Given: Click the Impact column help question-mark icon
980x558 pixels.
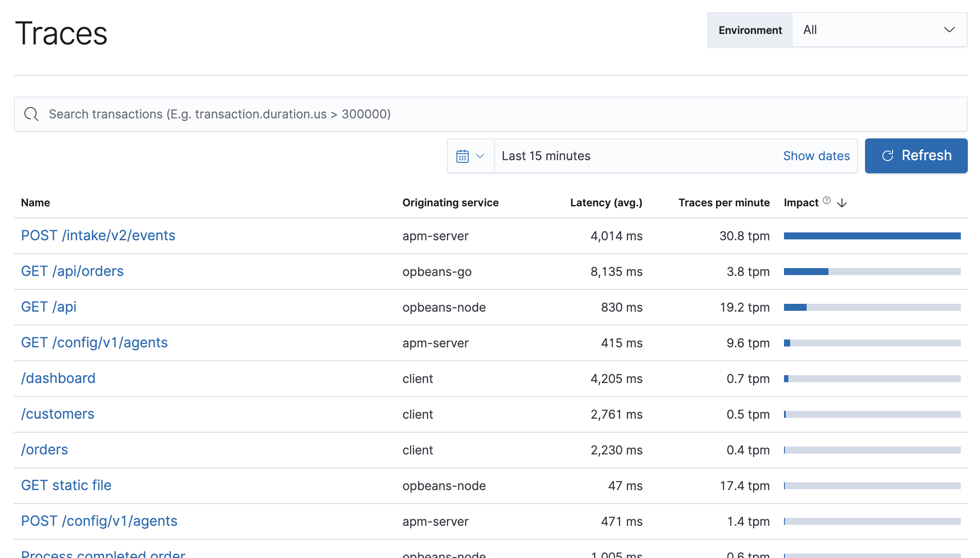Looking at the screenshot, I should coord(826,200).
